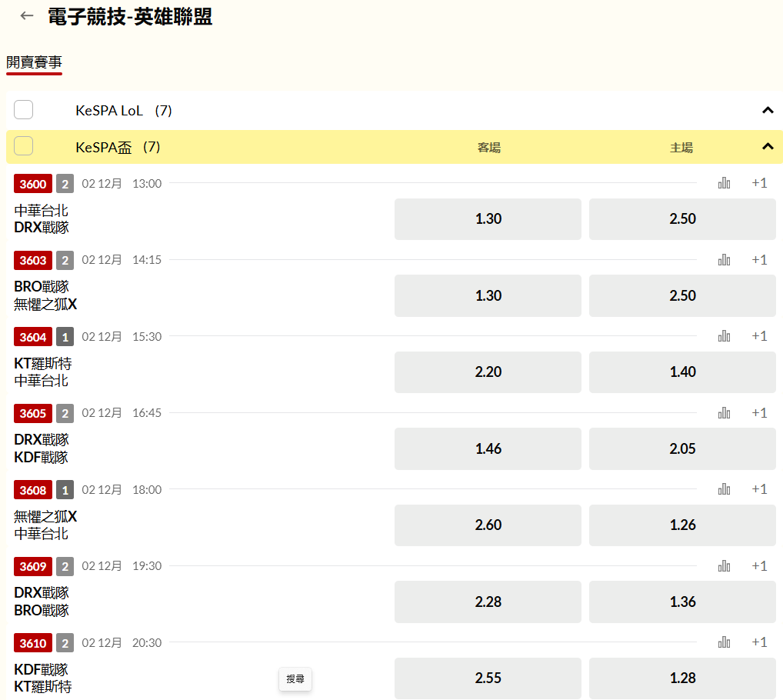Image resolution: width=783 pixels, height=700 pixels.
Task: Tick the KeSPA LoL checkbox
Action: (x=24, y=110)
